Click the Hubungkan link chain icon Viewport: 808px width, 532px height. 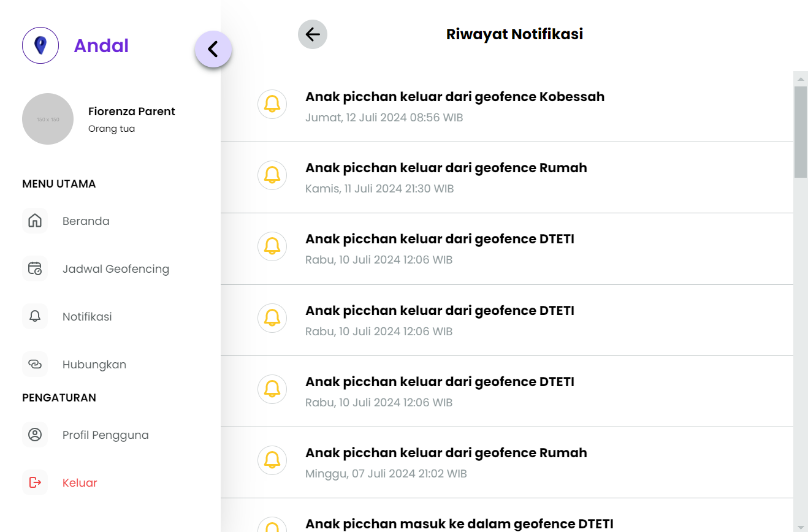35,365
